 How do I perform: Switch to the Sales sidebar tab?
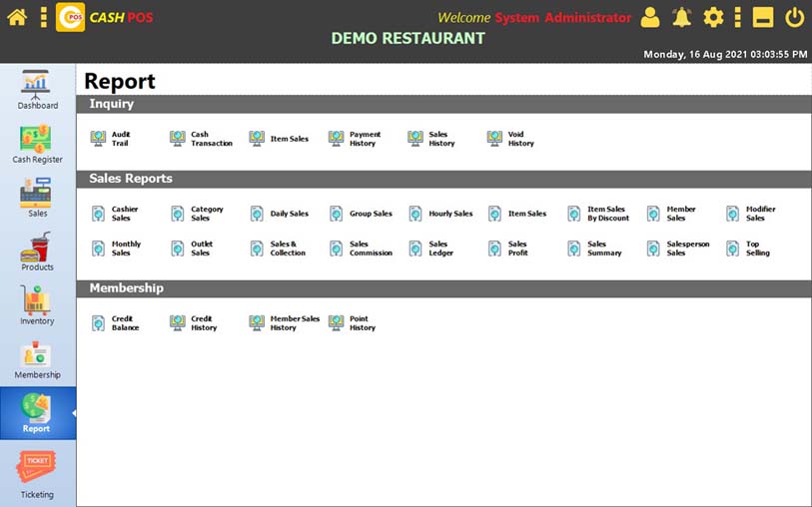point(37,198)
